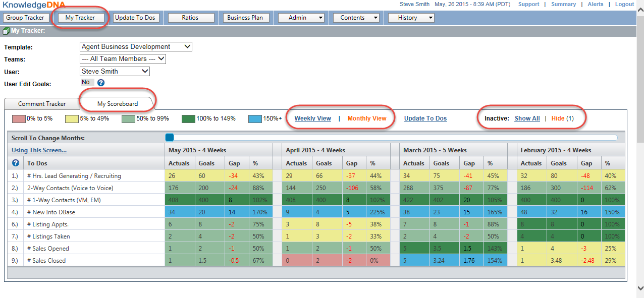Switch to the Comment Tracker tab

click(42, 104)
